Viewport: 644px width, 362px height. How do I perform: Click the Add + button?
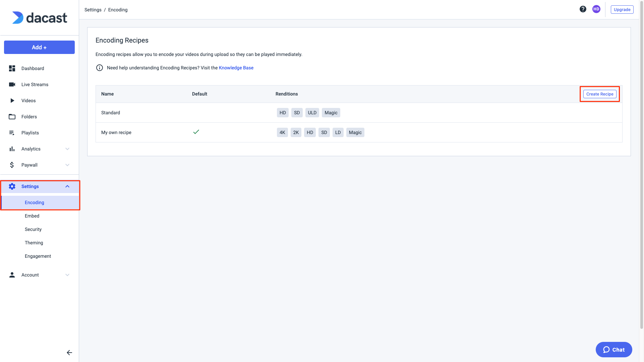click(39, 47)
